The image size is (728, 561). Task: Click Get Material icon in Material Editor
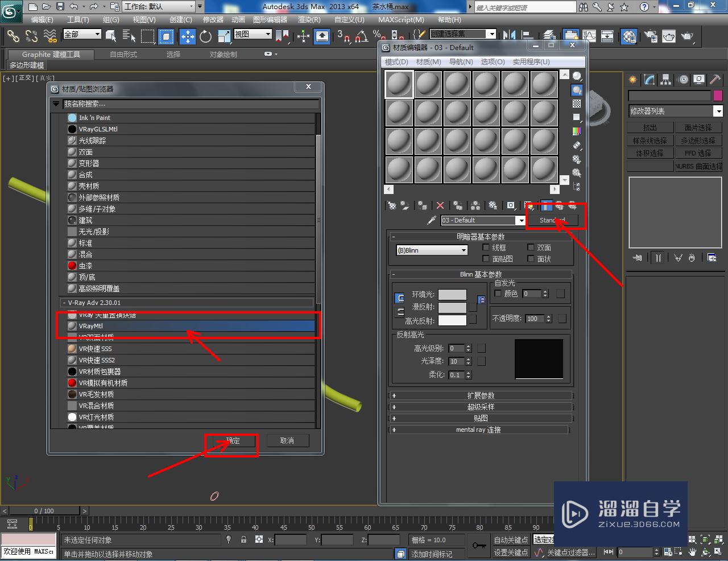tap(392, 205)
